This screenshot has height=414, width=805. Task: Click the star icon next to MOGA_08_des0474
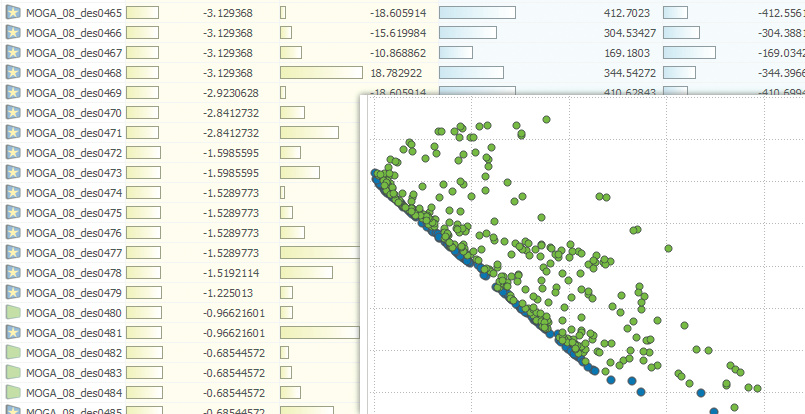13,192
